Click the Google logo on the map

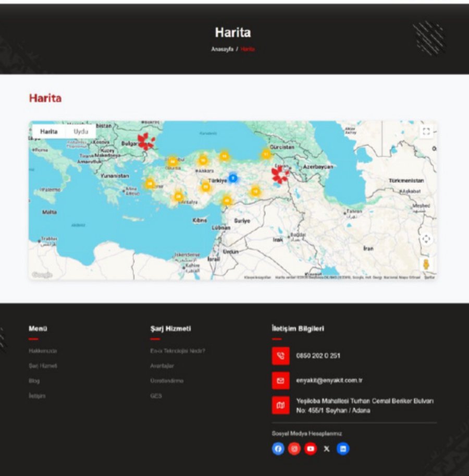click(x=42, y=275)
